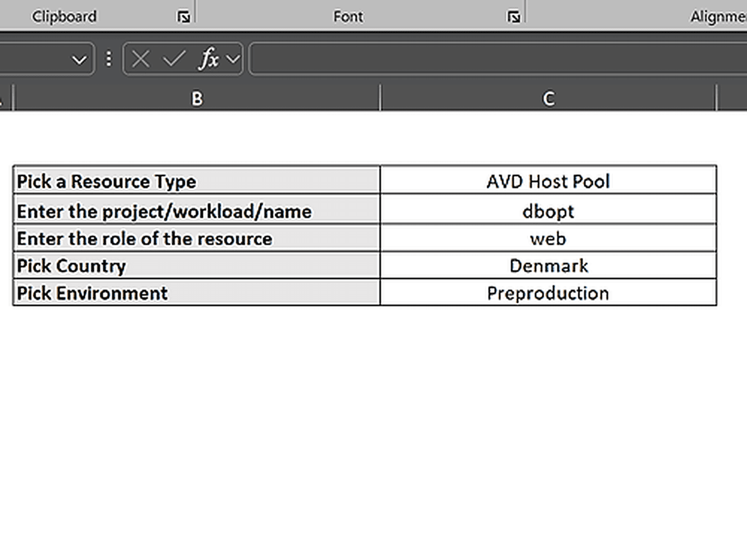This screenshot has height=560, width=747.
Task: Select 'Enter the role of the resource' cell
Action: click(196, 238)
